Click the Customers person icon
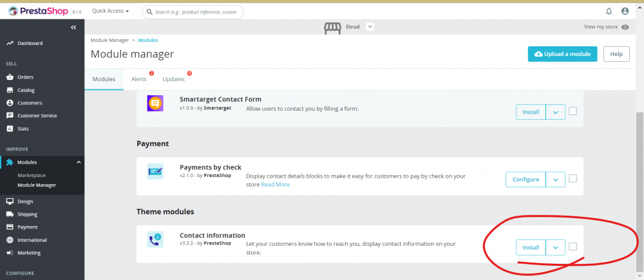This screenshot has width=644, height=280. coord(10,102)
